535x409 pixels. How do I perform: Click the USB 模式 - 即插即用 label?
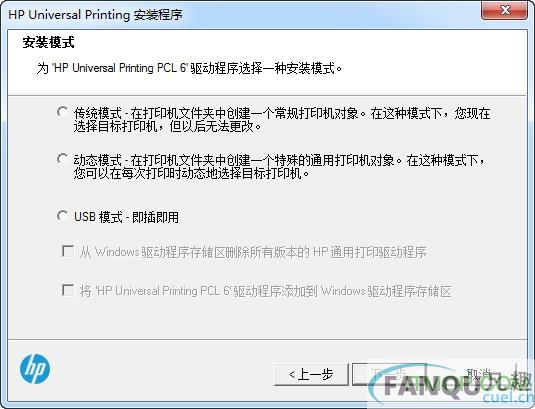(126, 217)
